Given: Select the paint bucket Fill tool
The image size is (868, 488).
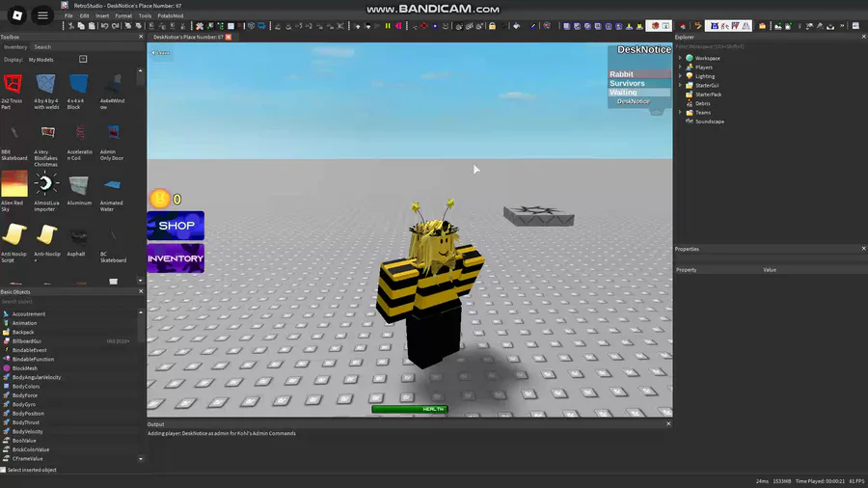Looking at the screenshot, I should [517, 26].
